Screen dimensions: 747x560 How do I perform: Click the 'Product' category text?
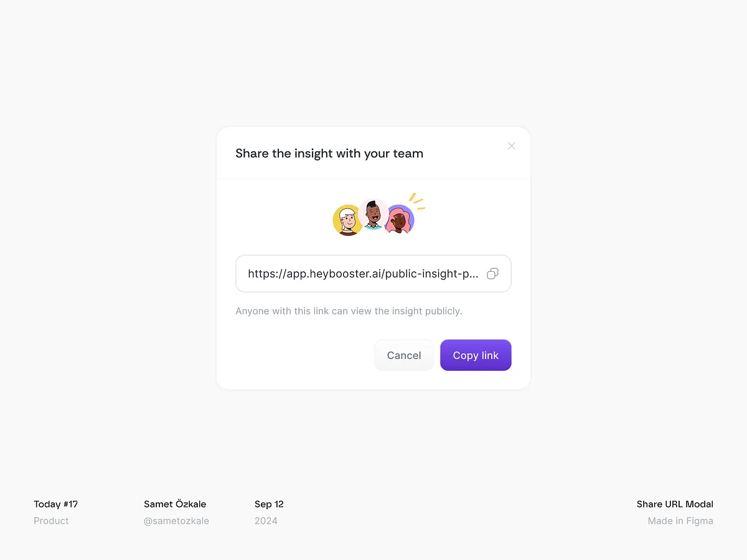51,521
